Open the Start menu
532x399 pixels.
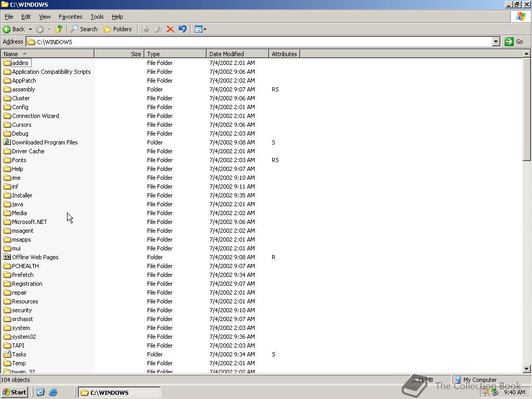(x=14, y=392)
